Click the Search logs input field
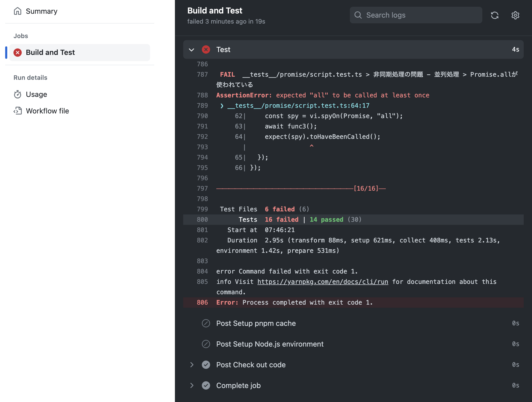This screenshot has height=402, width=532. click(416, 15)
